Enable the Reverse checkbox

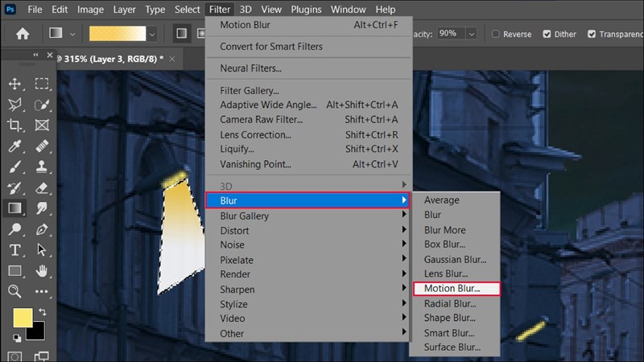496,34
